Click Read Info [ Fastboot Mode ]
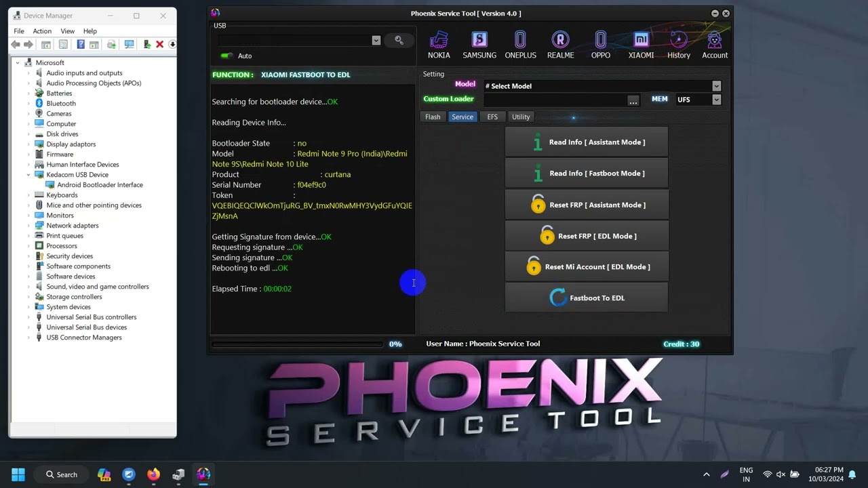 [x=587, y=174]
